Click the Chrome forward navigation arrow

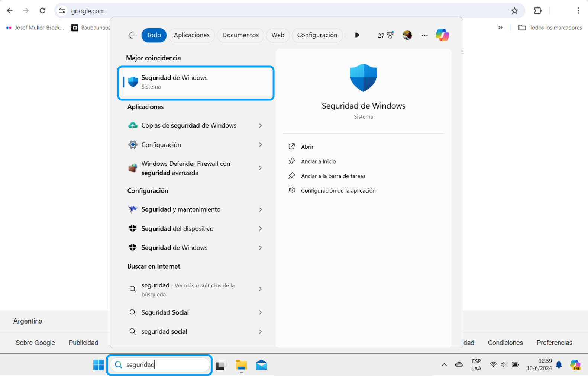pos(26,11)
